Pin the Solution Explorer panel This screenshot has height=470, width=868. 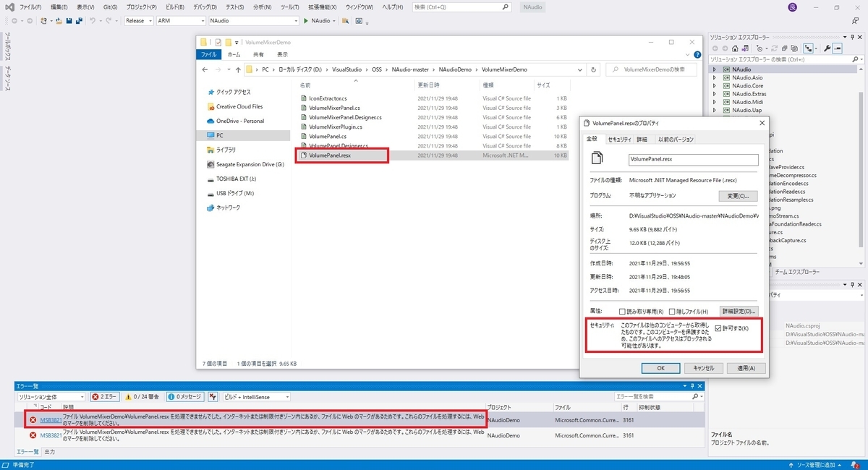pyautogui.click(x=852, y=37)
